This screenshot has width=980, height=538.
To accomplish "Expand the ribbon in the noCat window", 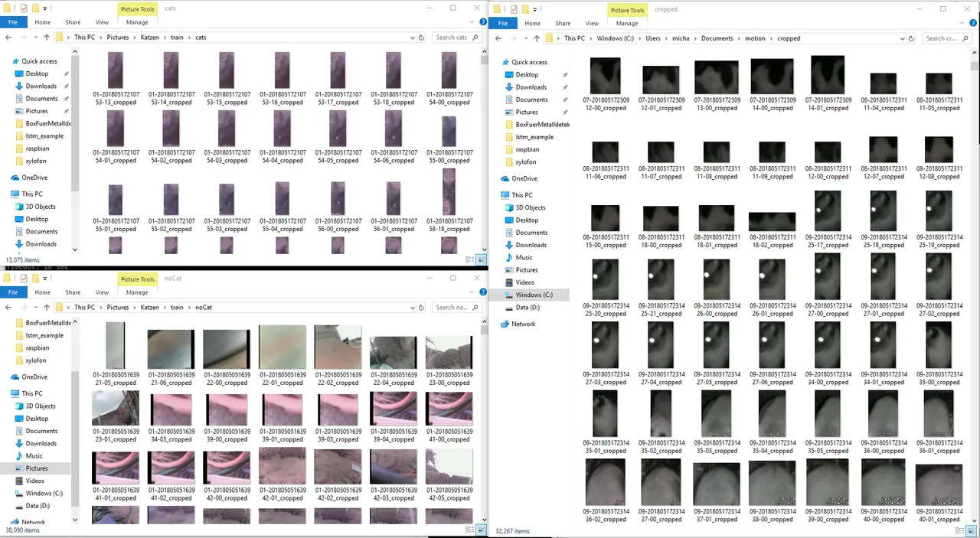I will coord(472,293).
